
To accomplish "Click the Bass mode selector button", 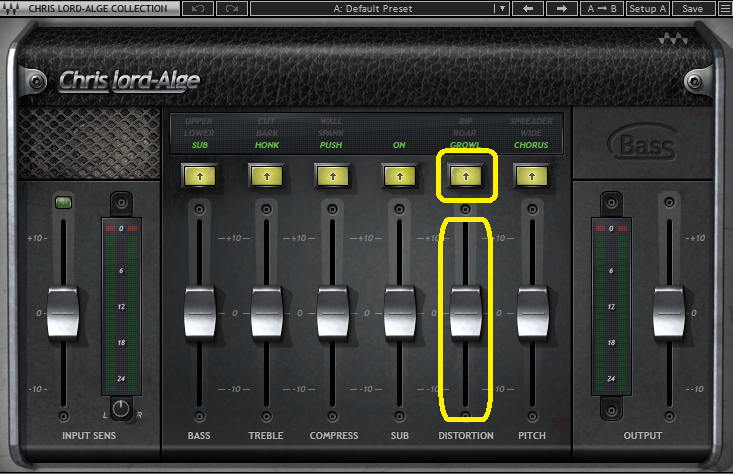I will (199, 176).
